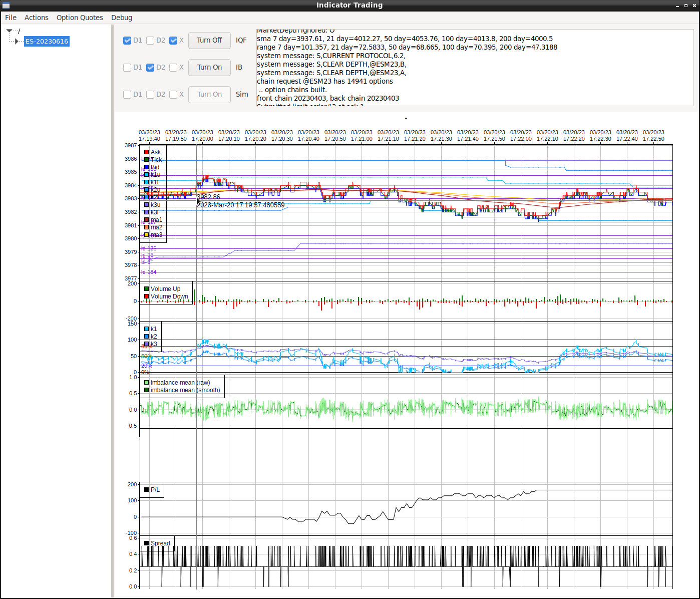Click the "lo 184" level label

(149, 272)
